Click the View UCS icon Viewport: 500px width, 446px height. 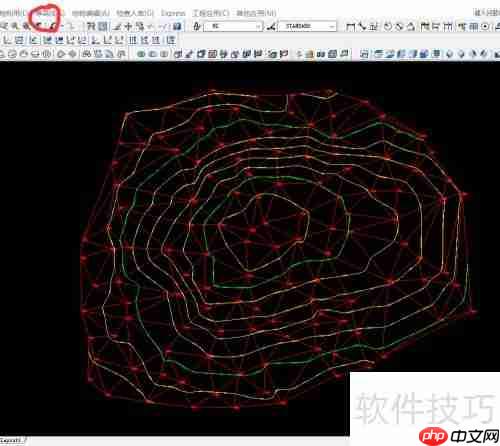[82, 40]
